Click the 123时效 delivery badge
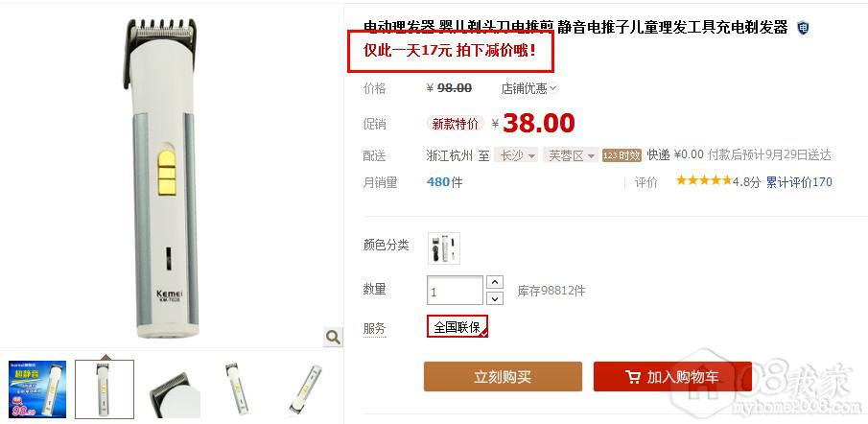Screen dimensions: 868x424 (x=622, y=155)
